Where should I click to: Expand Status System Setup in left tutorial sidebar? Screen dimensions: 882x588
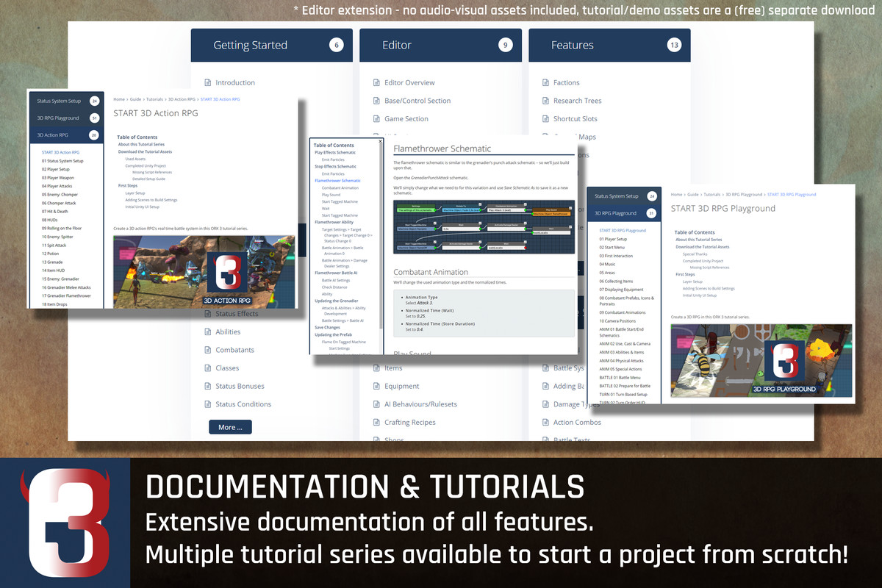point(67,101)
